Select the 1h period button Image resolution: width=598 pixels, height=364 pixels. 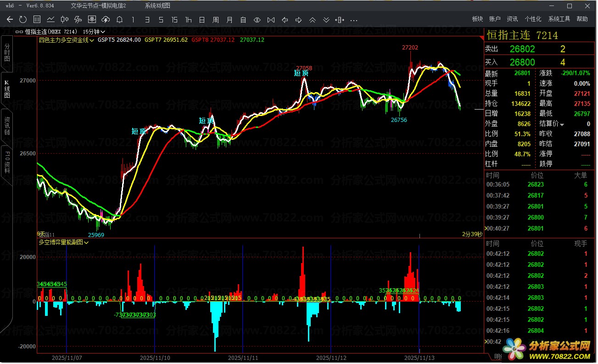pyautogui.click(x=188, y=19)
